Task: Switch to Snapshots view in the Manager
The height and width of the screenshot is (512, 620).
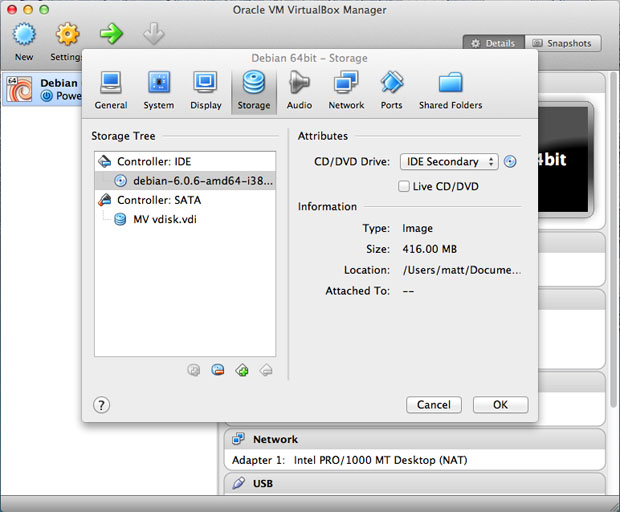Action: [563, 43]
